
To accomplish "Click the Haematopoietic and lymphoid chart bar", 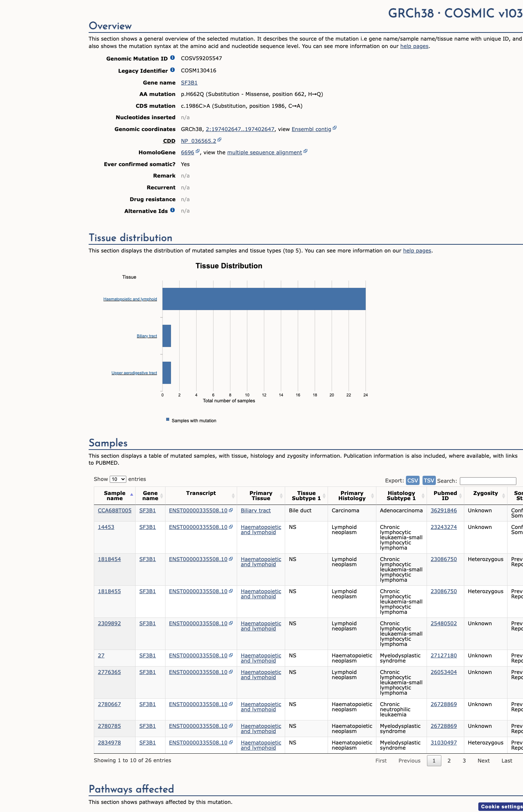I will point(264,299).
